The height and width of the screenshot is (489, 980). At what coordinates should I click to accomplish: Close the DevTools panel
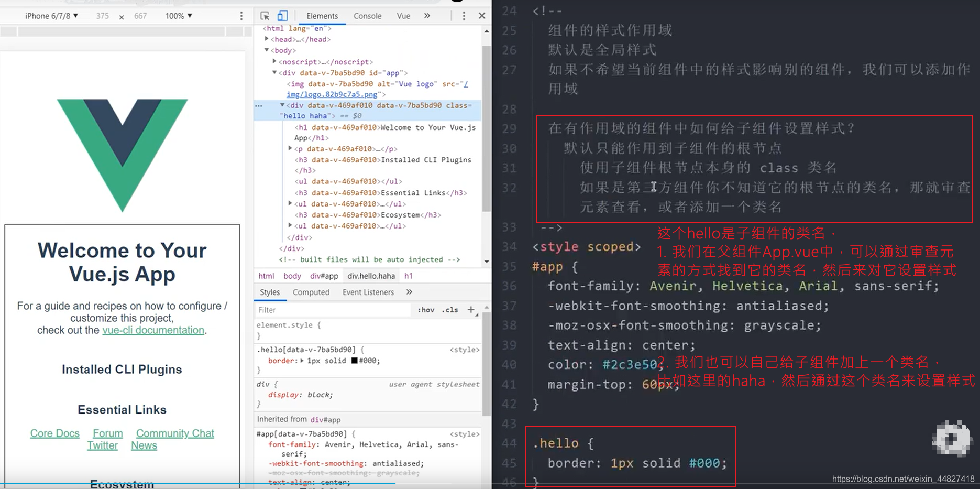pyautogui.click(x=482, y=16)
